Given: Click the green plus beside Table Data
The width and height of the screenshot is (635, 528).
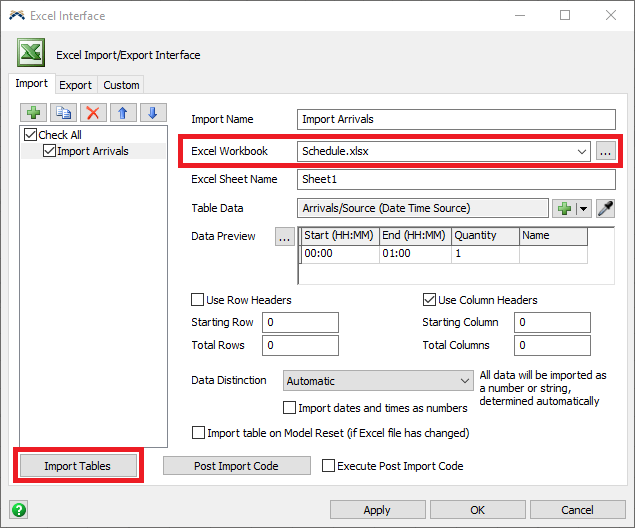Looking at the screenshot, I should click(564, 208).
